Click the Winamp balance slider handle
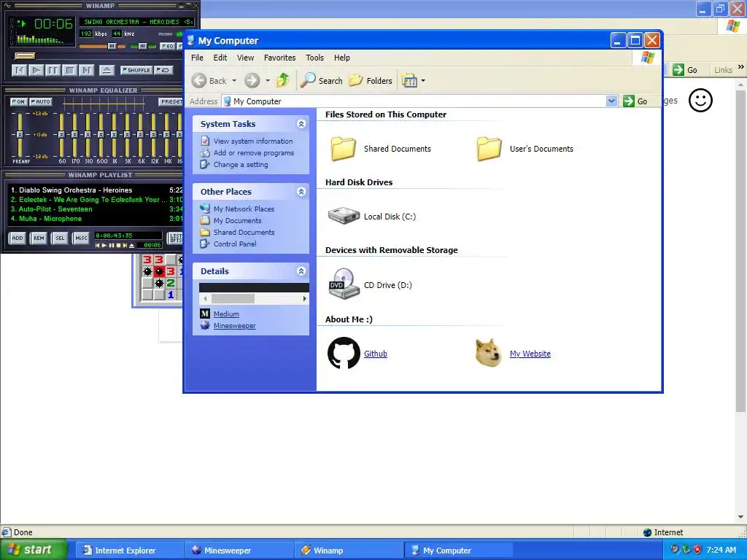Image resolution: width=747 pixels, height=560 pixels. (x=142, y=46)
